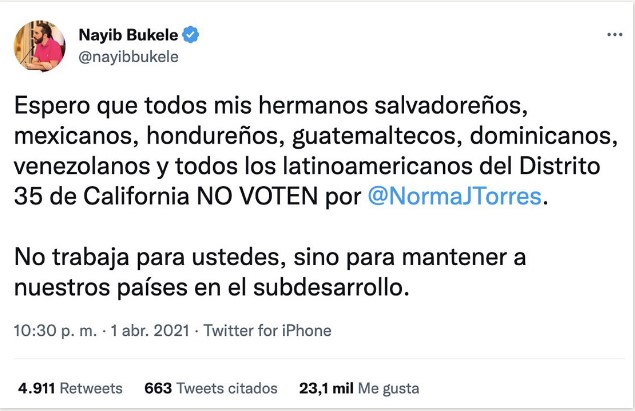The width and height of the screenshot is (635, 411).
Task: Open the three-dot more options menu
Action: [x=614, y=35]
